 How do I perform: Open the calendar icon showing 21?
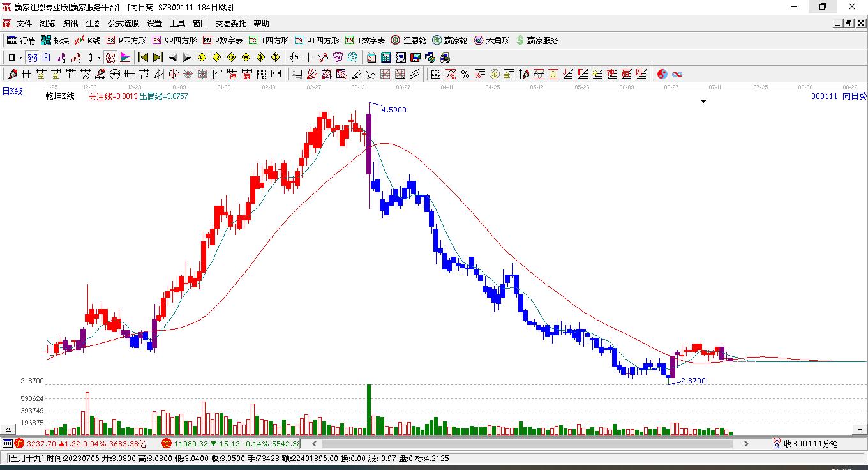[x=371, y=57]
